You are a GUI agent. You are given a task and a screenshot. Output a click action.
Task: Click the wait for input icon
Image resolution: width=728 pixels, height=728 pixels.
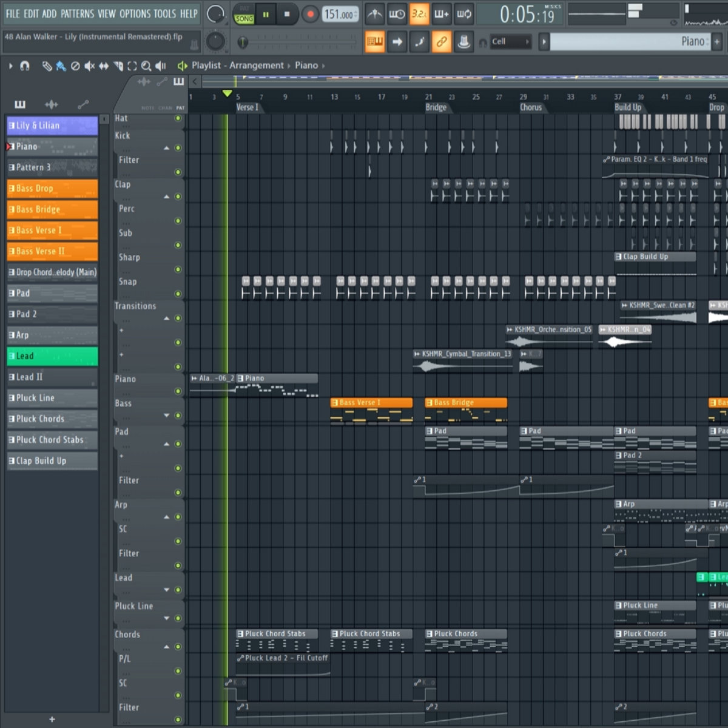click(397, 14)
